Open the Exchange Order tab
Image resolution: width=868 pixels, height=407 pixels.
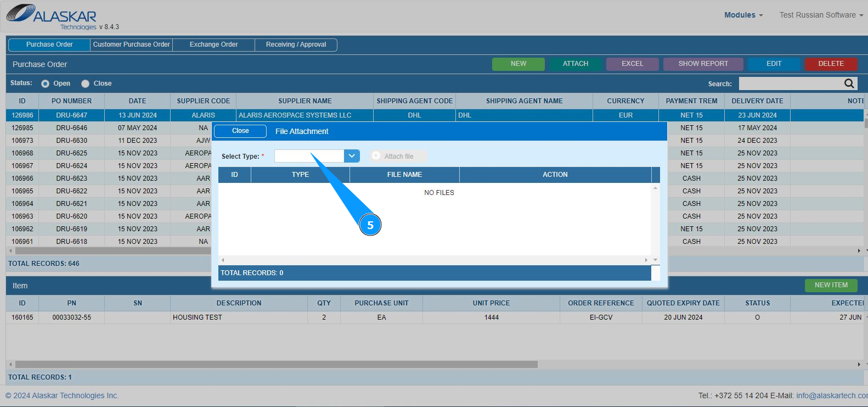pyautogui.click(x=214, y=44)
